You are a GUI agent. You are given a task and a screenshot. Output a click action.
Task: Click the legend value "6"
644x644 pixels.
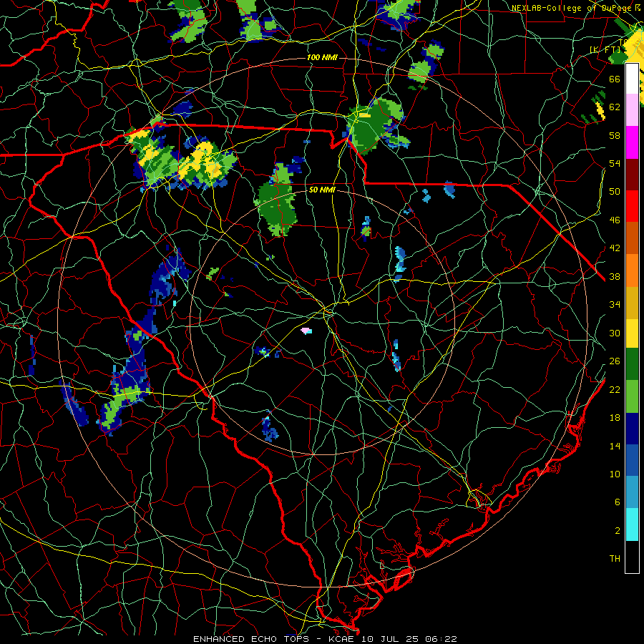pos(618,502)
